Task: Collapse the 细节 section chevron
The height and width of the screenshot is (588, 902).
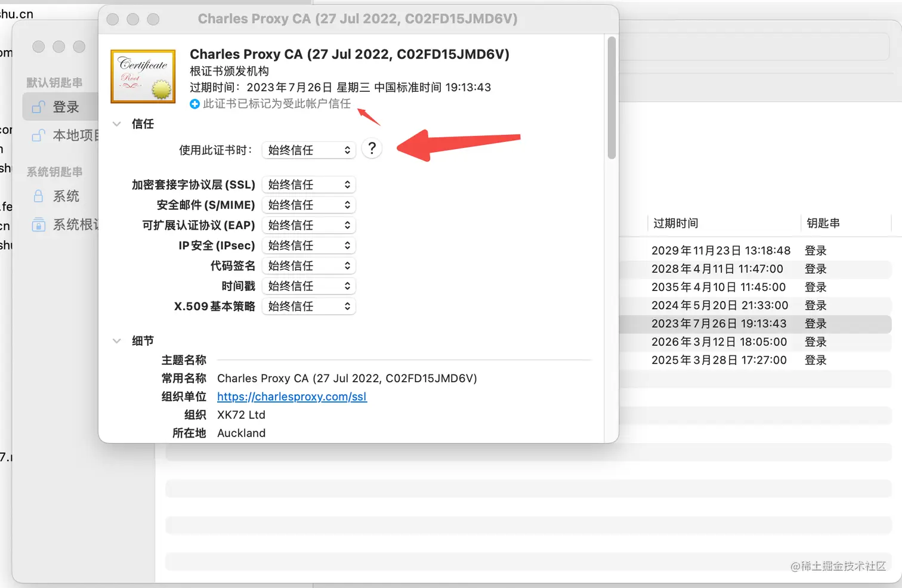Action: 117,341
